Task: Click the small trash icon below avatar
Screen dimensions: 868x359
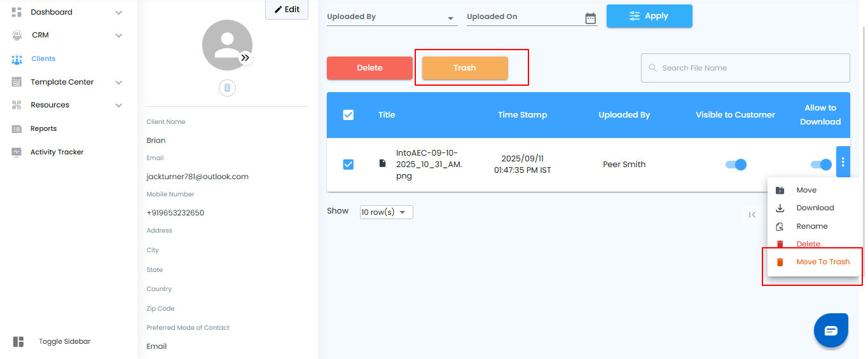Action: pyautogui.click(x=227, y=88)
